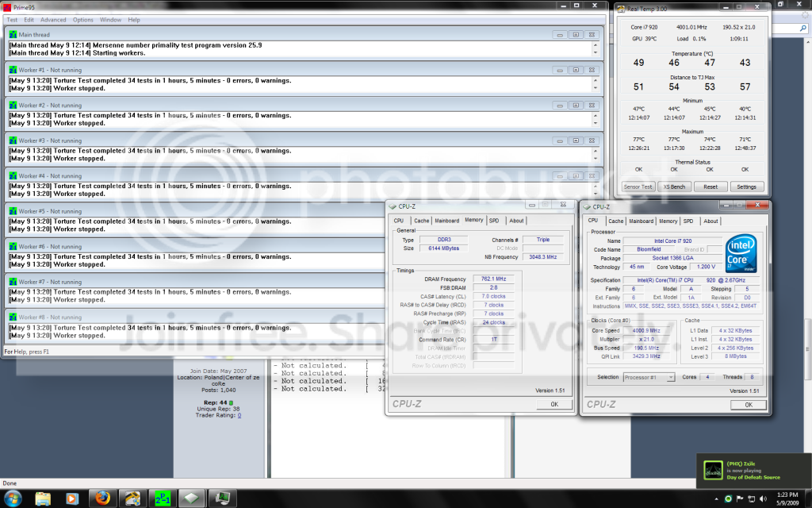This screenshot has height=508, width=812.
Task: Click the title icon of CPU-Z processor window
Action: 587,207
